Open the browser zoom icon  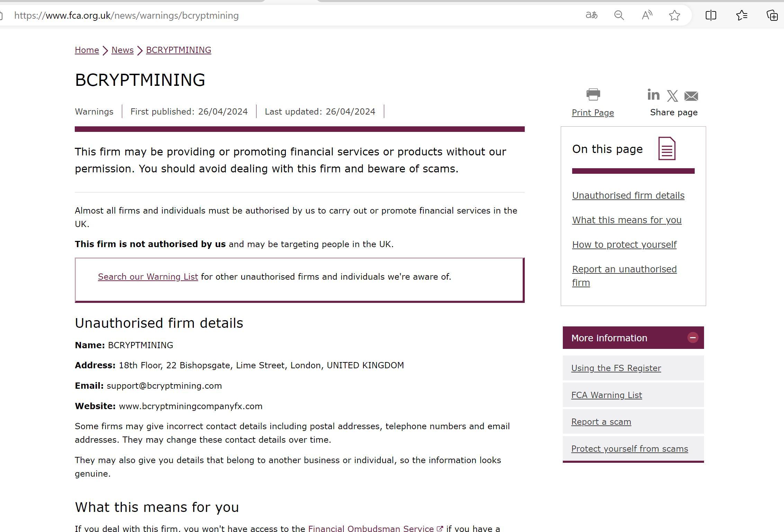click(x=619, y=16)
